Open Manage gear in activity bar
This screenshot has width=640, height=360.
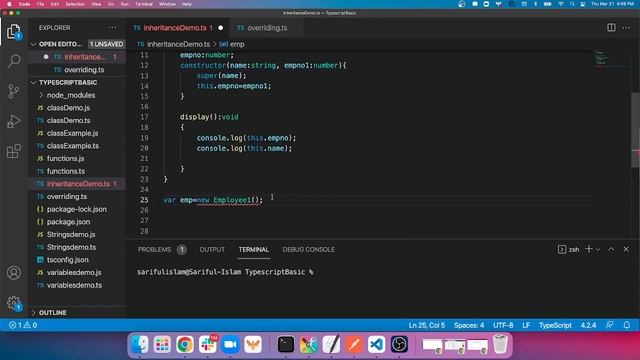[x=13, y=303]
